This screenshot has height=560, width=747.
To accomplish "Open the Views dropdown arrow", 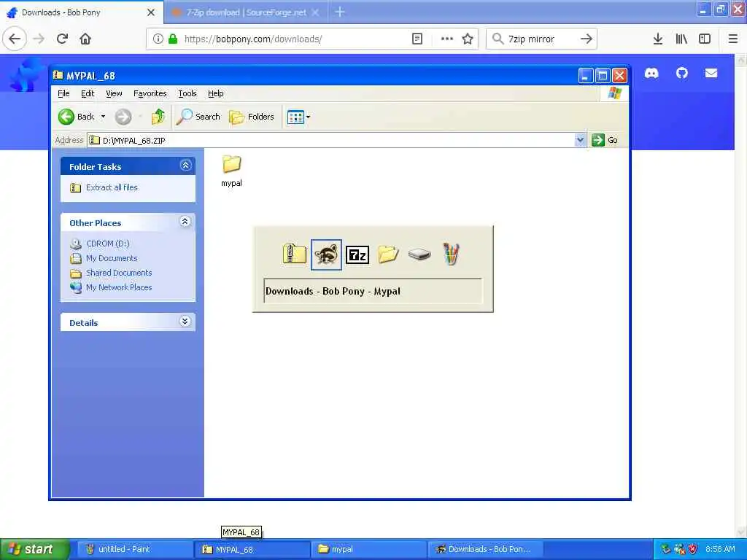I will click(x=309, y=117).
